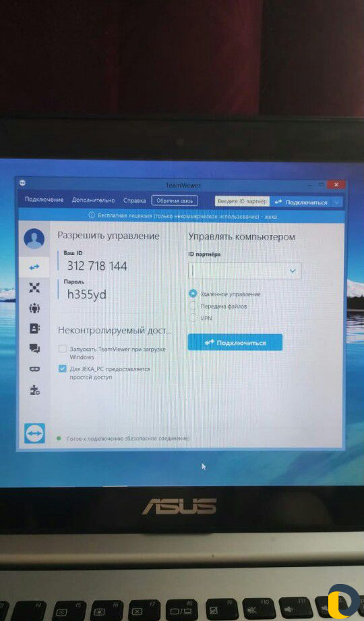Open the Augmented Reality glasses sidebar icon
The image size is (364, 621).
point(34,369)
